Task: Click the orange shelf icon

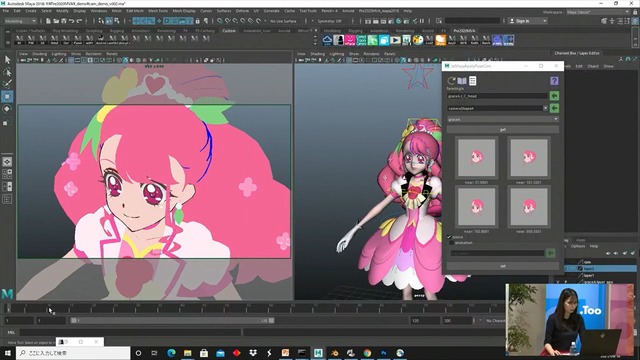Action: 441,40
